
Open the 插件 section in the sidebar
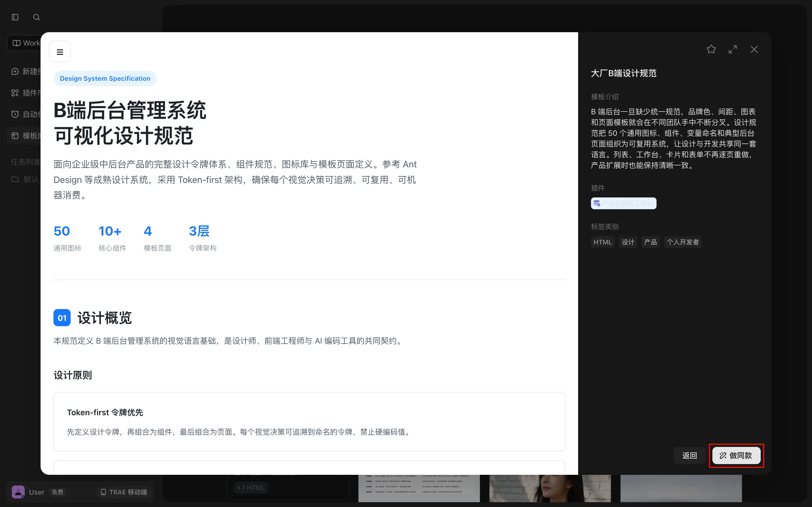pyautogui.click(x=26, y=93)
